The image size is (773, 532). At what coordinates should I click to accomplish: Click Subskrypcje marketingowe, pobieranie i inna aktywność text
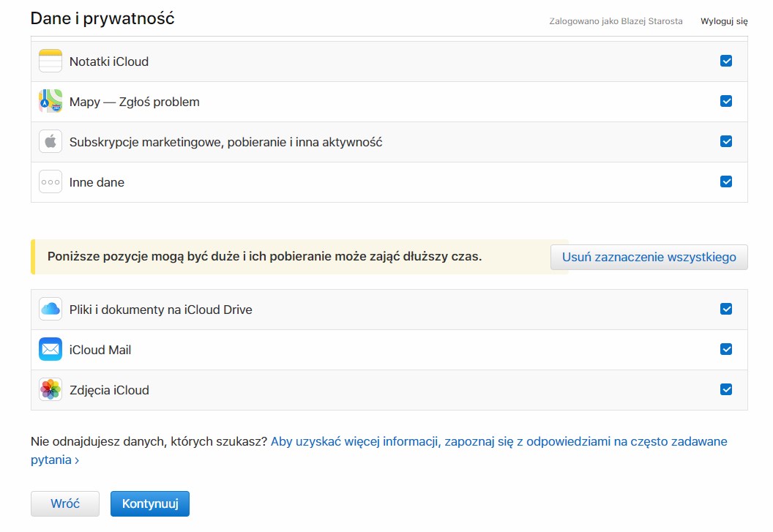[x=225, y=143]
